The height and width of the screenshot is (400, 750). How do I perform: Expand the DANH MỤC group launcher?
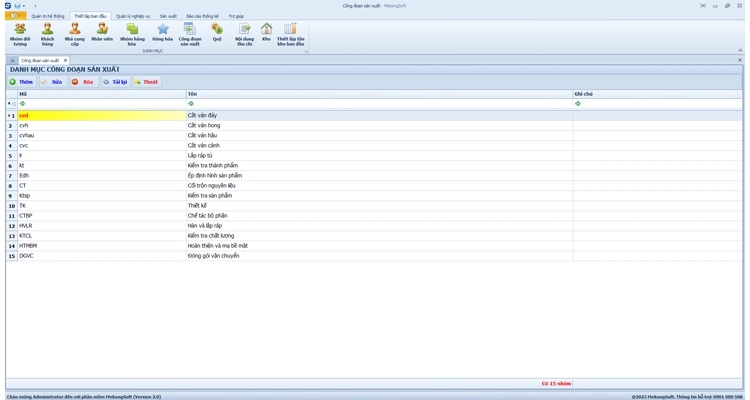pos(307,51)
